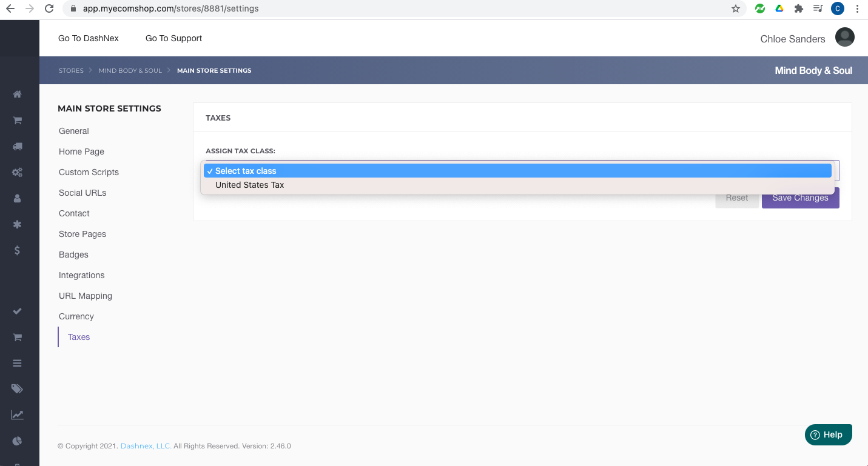Open Contact settings section
Image resolution: width=868 pixels, height=466 pixels.
(x=74, y=213)
